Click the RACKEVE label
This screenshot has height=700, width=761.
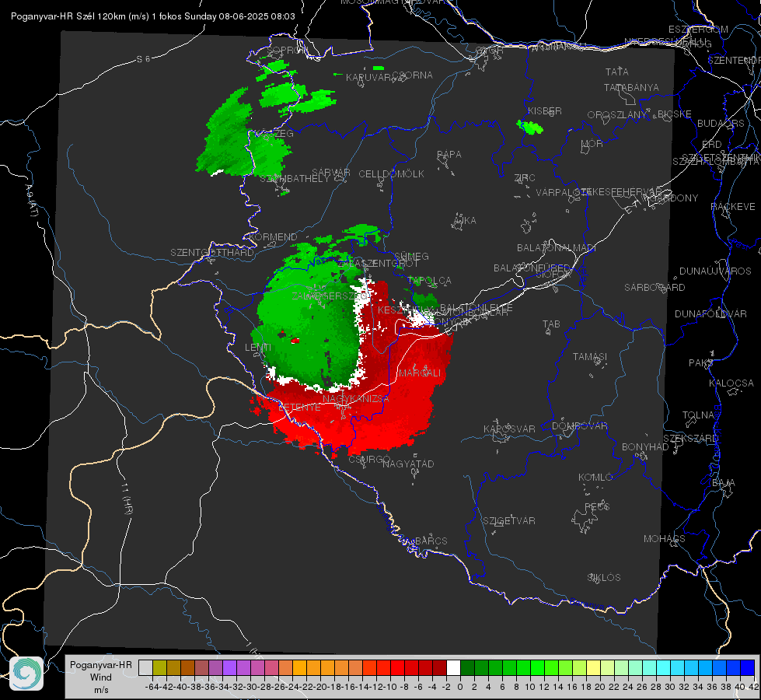pos(733,207)
